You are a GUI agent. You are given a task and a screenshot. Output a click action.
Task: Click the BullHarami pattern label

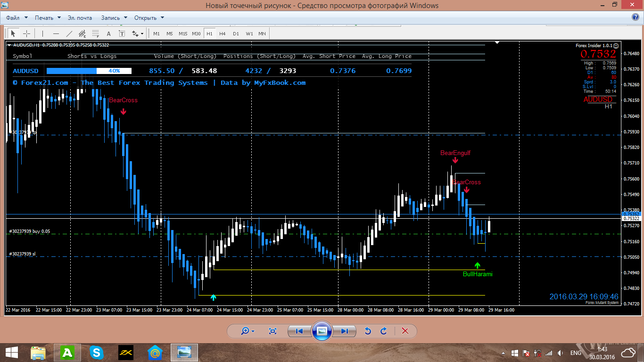pyautogui.click(x=477, y=274)
